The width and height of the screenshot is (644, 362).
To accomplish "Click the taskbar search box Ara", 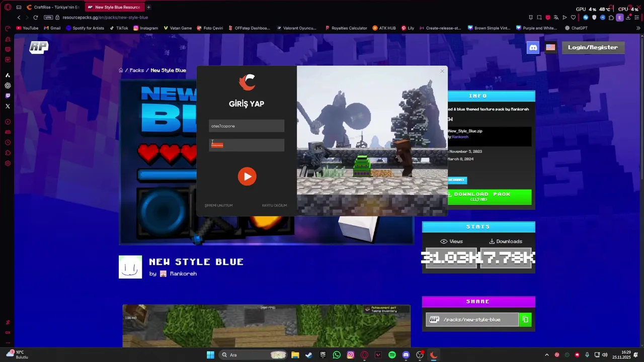I will tap(254, 355).
